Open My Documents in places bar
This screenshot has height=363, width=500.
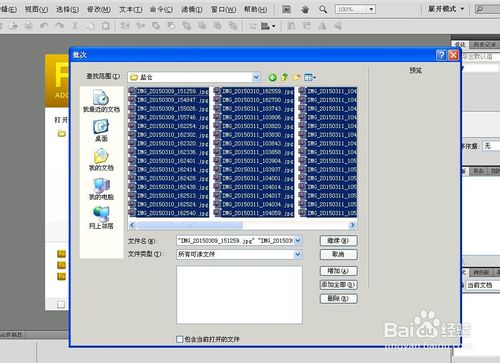(x=101, y=160)
